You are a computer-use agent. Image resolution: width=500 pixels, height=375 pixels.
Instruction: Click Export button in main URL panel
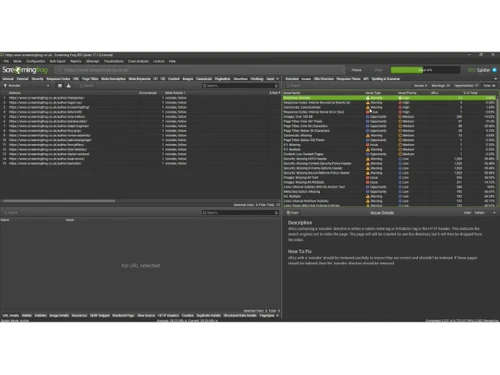(87, 86)
